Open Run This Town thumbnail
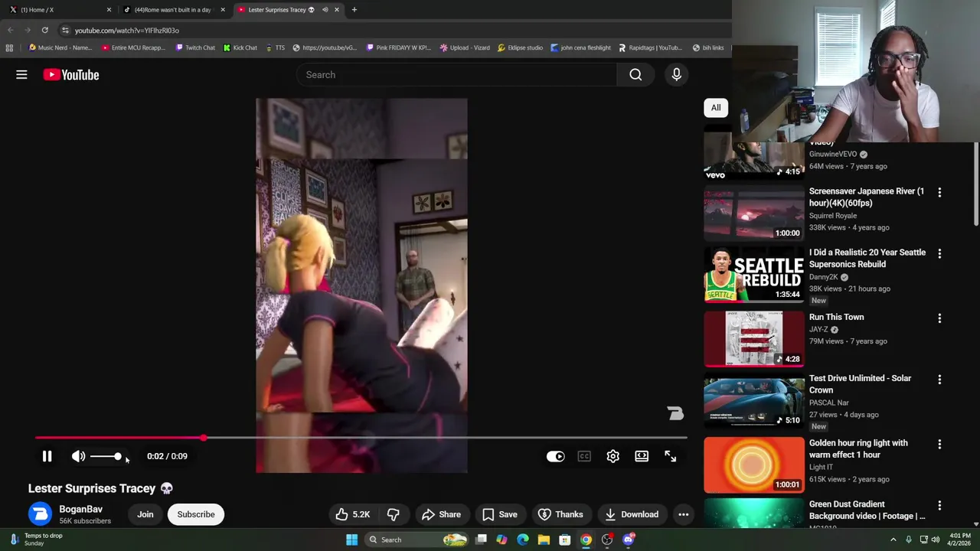 (754, 339)
